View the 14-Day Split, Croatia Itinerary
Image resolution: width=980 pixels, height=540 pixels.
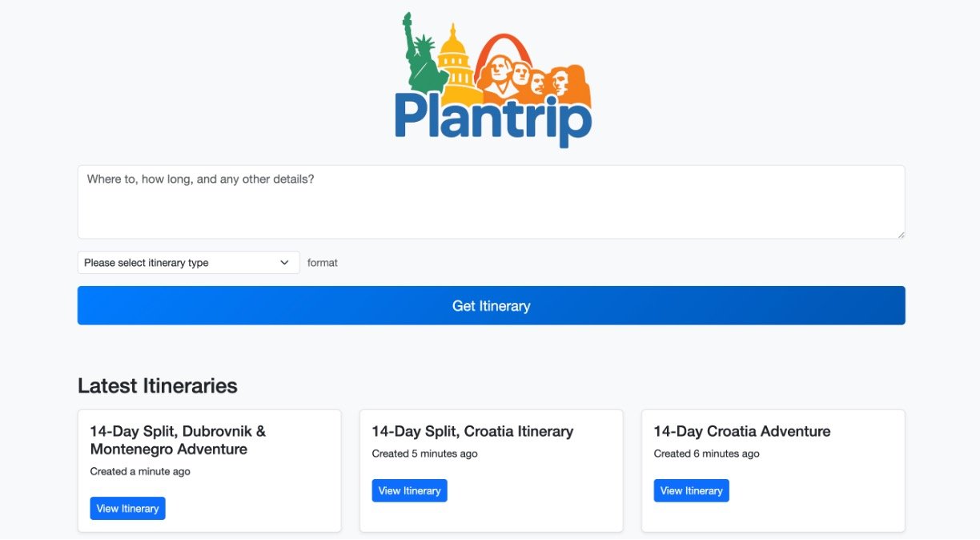409,490
